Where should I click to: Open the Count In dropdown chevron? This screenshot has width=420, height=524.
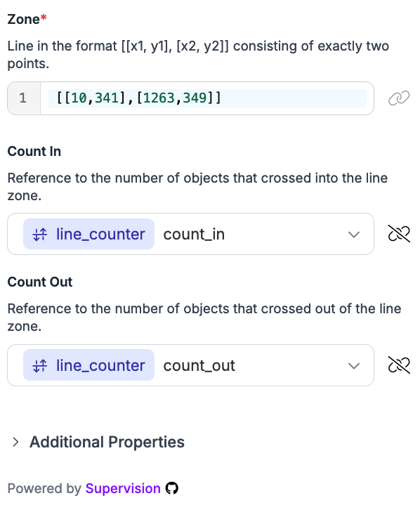pyautogui.click(x=354, y=235)
